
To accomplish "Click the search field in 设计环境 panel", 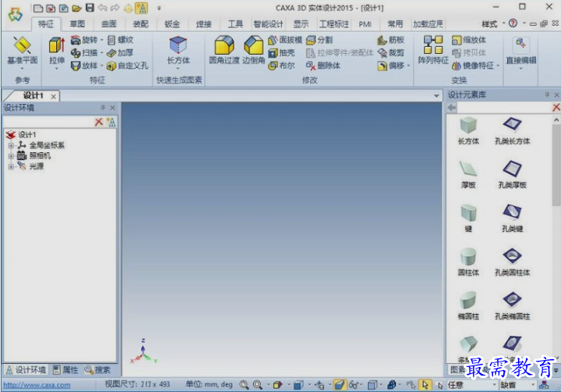I will [48, 123].
